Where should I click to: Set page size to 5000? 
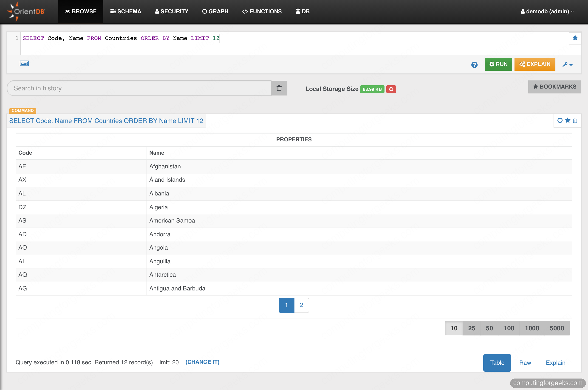(557, 328)
